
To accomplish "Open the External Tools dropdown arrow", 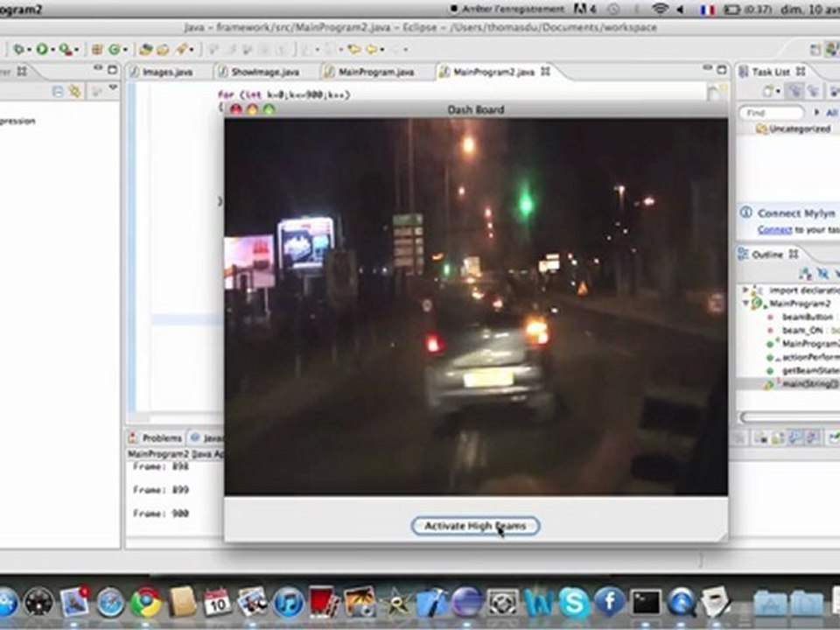I will (77, 51).
